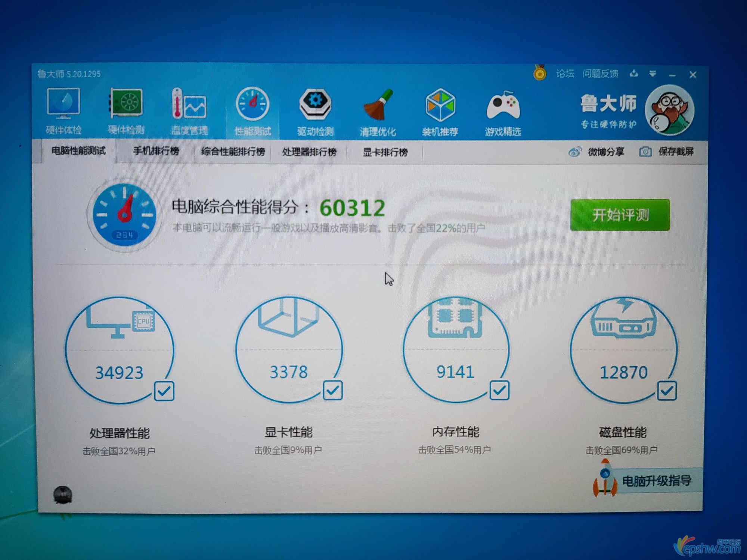Click the 鲁大师 mascot avatar

(x=669, y=110)
